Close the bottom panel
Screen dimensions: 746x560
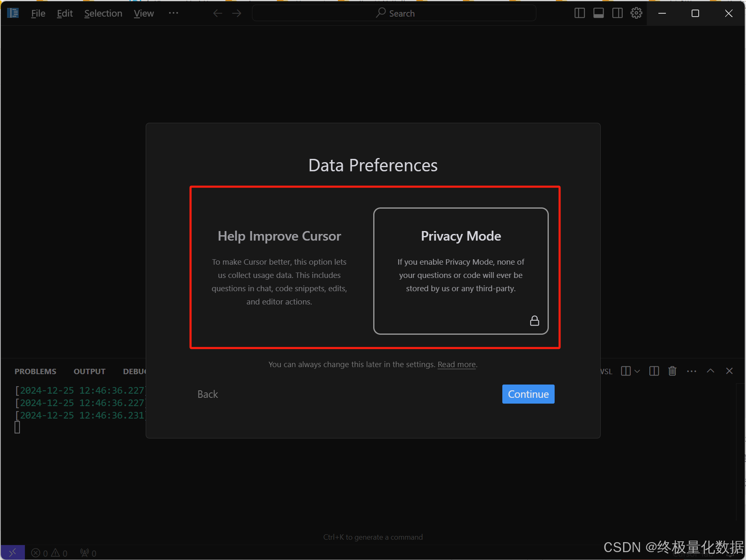(729, 371)
